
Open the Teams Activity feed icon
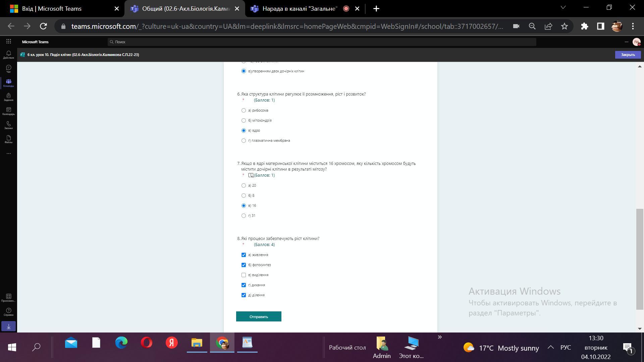tap(8, 55)
